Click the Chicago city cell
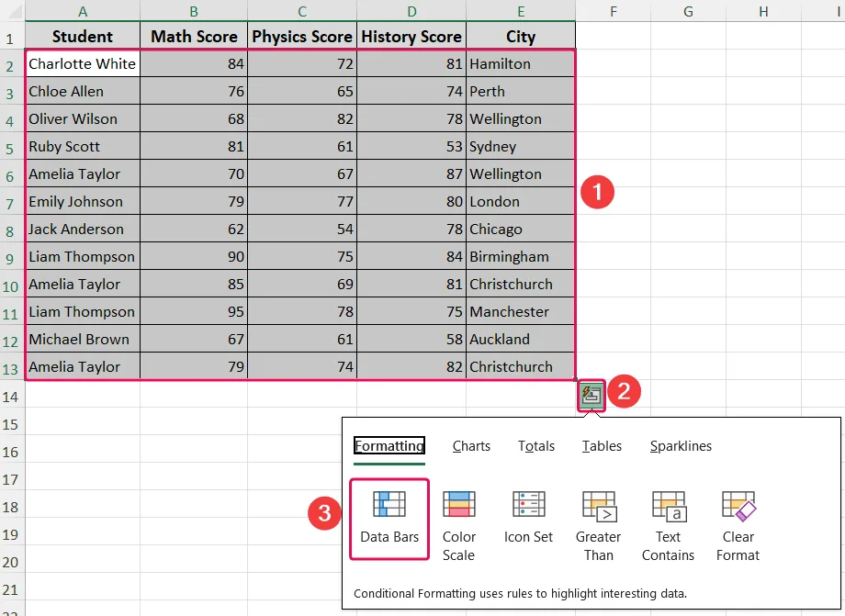This screenshot has width=845, height=616. tap(521, 229)
